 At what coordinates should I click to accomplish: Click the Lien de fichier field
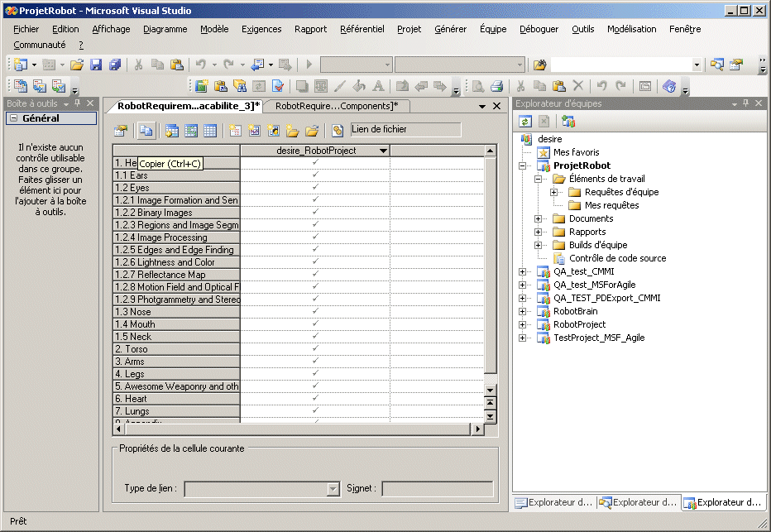point(405,129)
